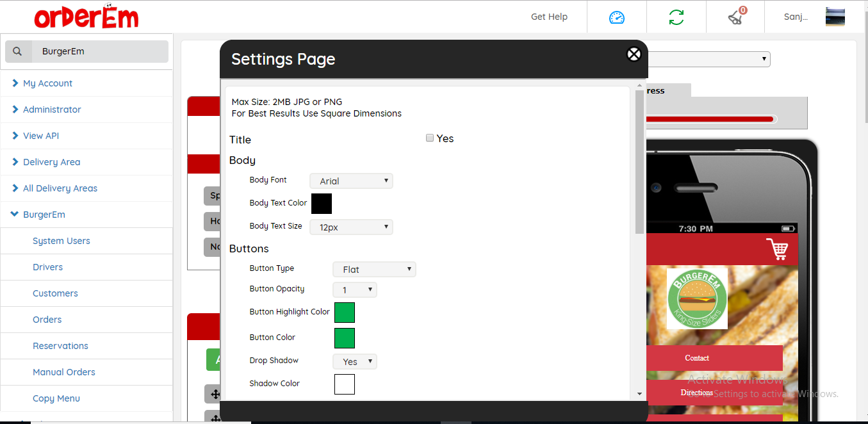
Task: Click the green refresh arrows icon
Action: (676, 17)
